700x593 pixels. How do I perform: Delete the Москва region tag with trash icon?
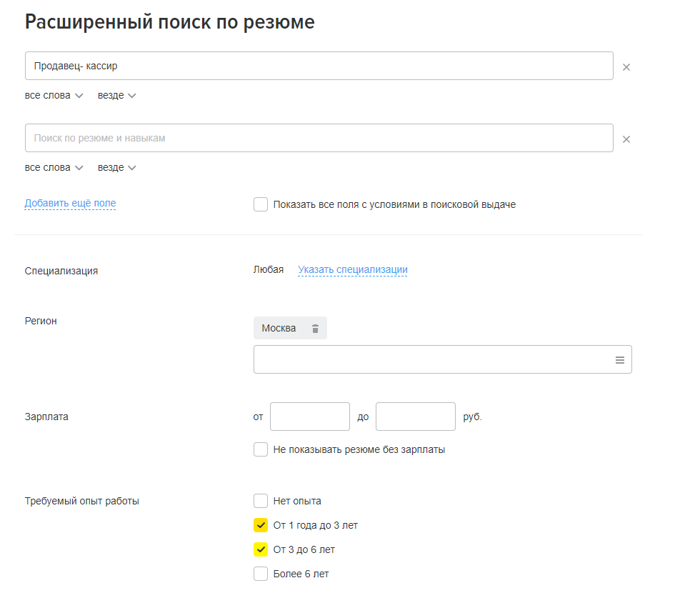coord(315,329)
